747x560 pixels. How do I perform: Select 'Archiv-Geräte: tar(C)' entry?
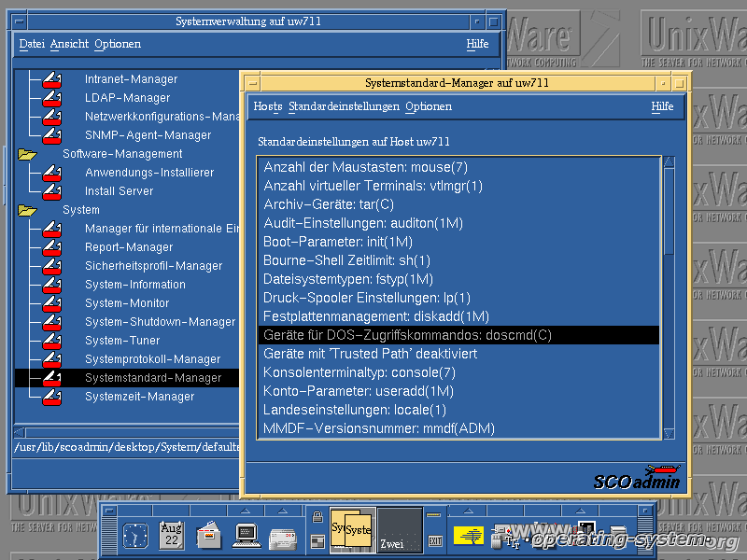tap(458, 204)
